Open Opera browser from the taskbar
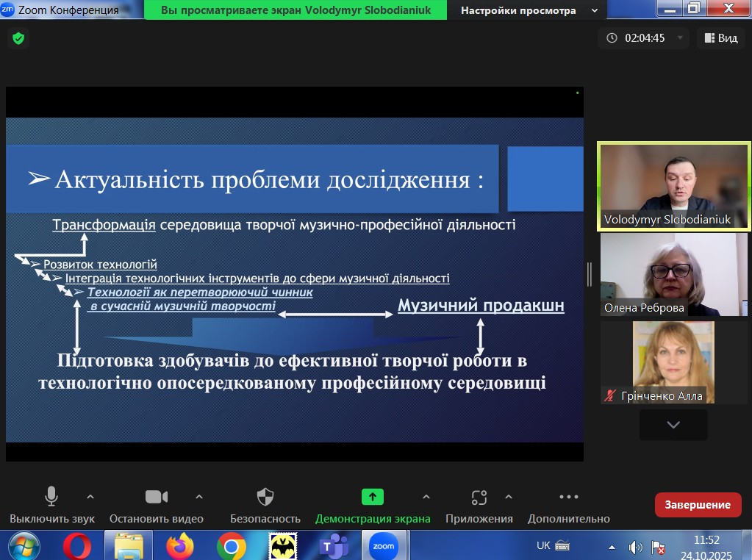The height and width of the screenshot is (560, 752). tap(77, 546)
